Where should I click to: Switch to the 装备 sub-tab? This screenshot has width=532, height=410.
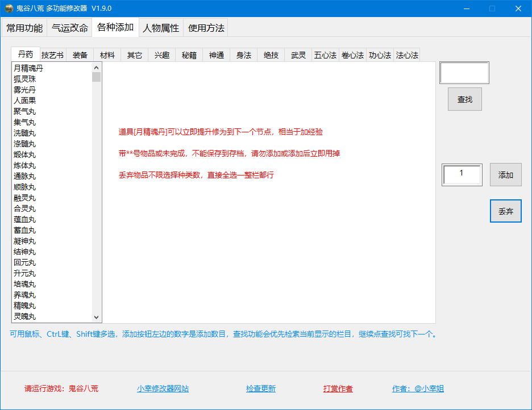click(x=80, y=55)
